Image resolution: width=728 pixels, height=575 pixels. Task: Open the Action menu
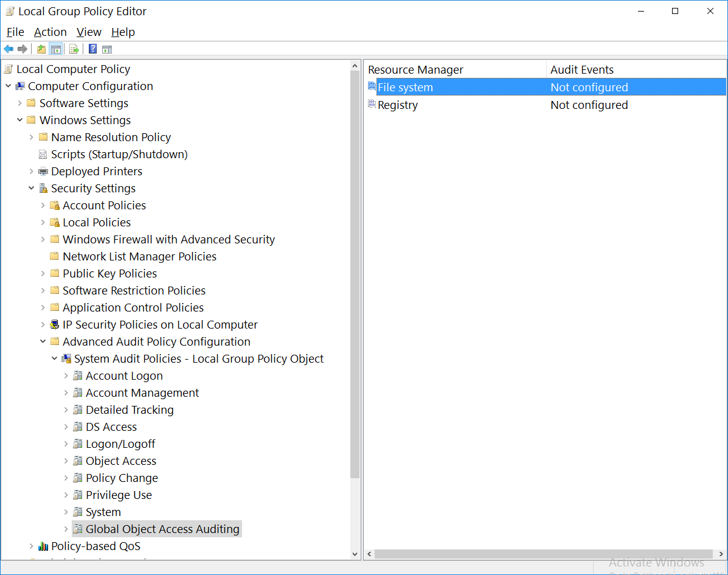(50, 32)
